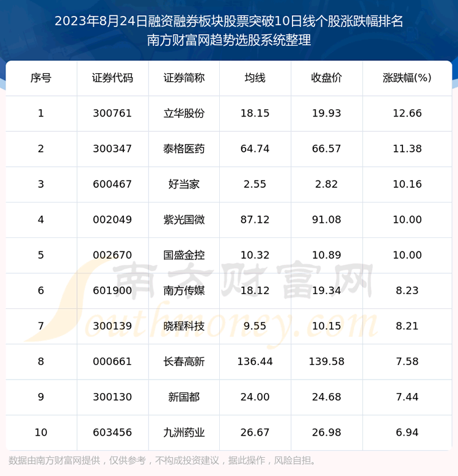
Task: Select stock name 新国都
Action: 184,397
